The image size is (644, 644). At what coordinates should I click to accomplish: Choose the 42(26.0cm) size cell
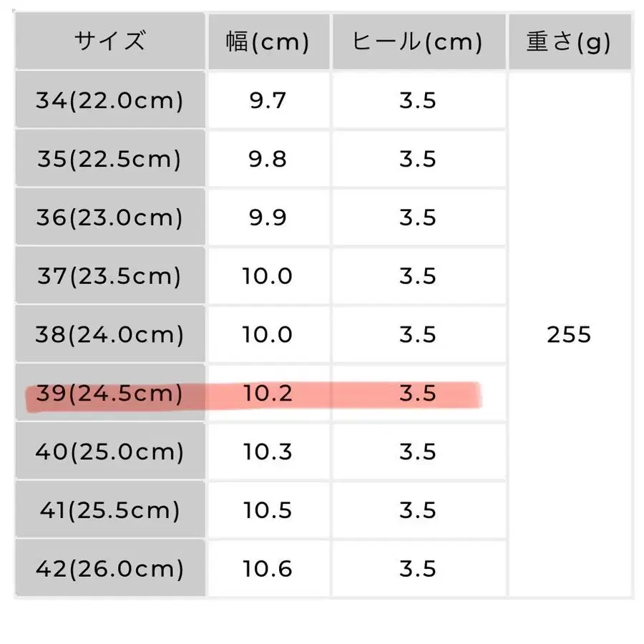[109, 570]
